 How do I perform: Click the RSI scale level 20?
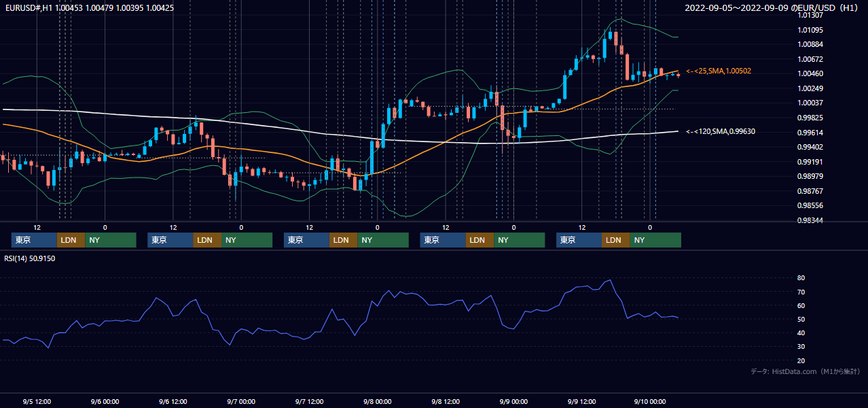tap(801, 360)
